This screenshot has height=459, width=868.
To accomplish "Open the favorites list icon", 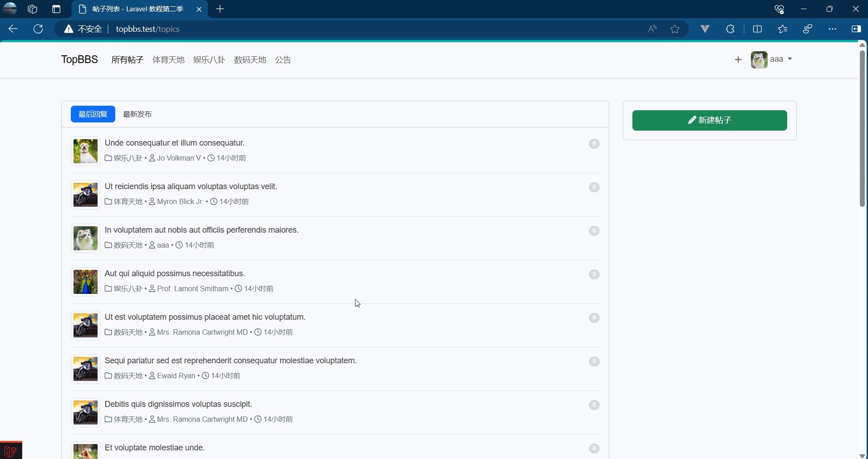I will pos(783,29).
